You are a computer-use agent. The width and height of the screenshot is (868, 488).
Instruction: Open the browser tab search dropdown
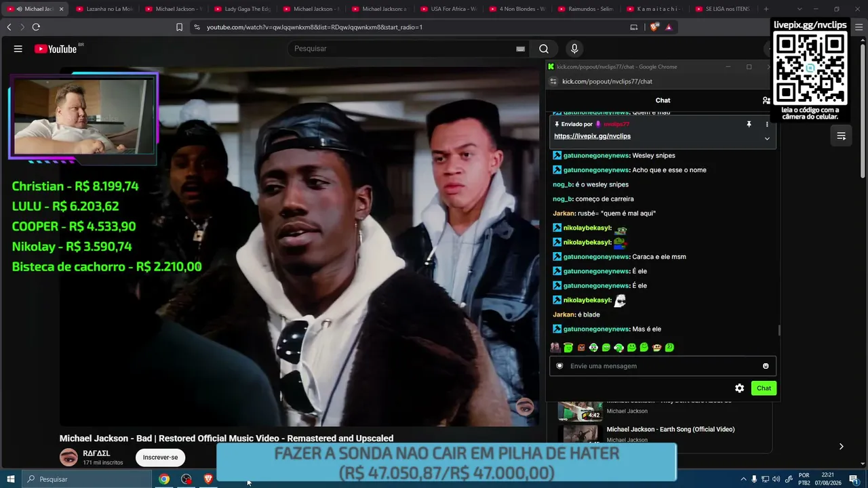tap(800, 9)
